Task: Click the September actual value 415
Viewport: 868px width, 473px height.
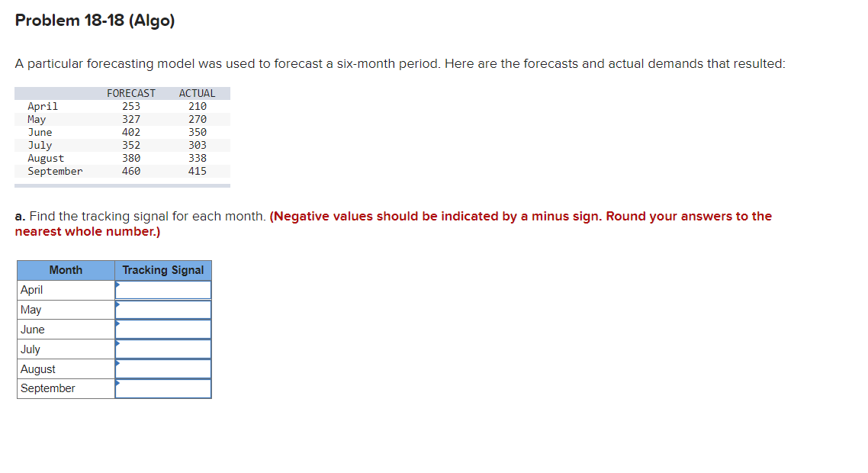Action: [x=198, y=171]
